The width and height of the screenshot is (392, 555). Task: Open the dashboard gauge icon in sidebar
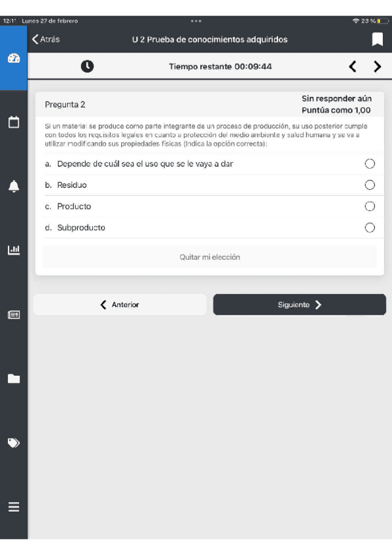pos(14,58)
